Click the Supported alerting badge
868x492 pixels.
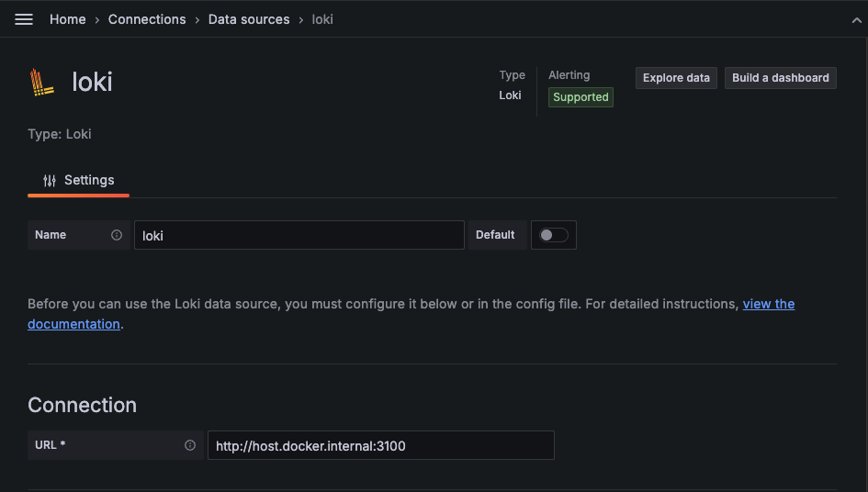(x=581, y=97)
